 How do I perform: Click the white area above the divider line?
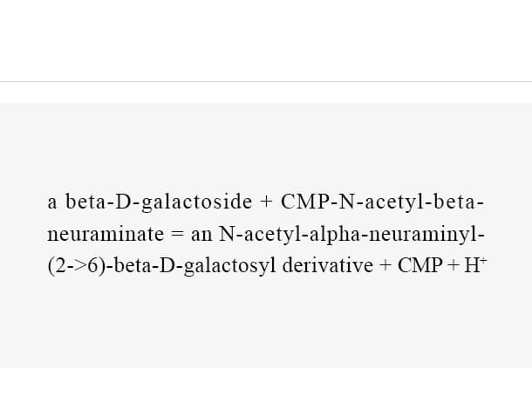[266, 40]
